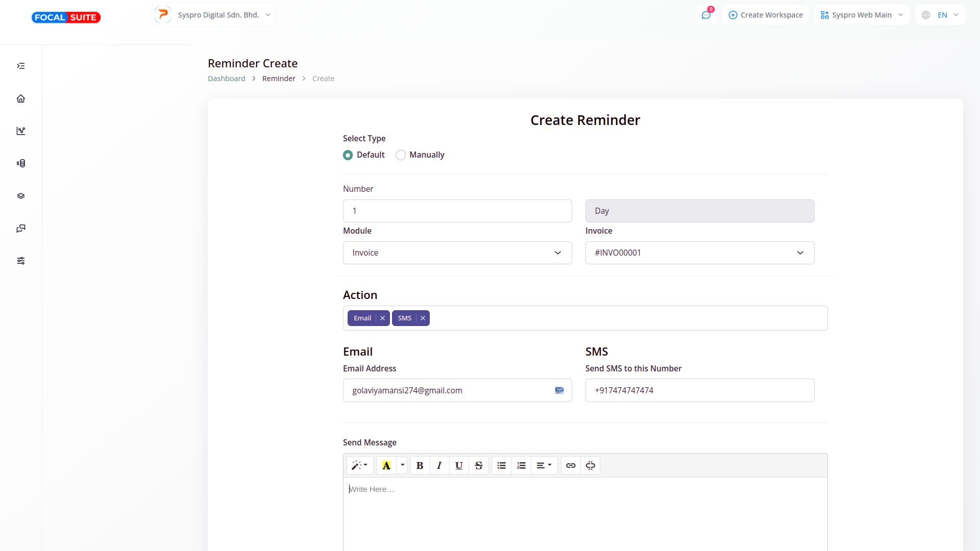Click the Email Address input field
980x551 pixels.
tap(449, 390)
